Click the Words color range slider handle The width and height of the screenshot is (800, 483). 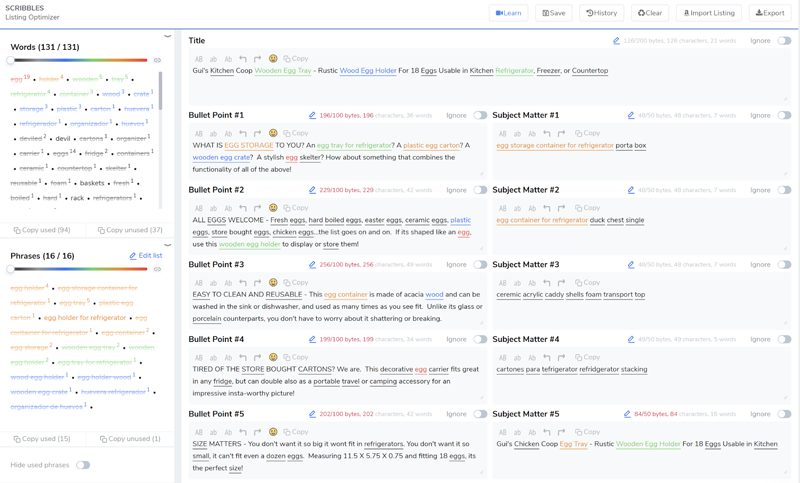[x=11, y=61]
